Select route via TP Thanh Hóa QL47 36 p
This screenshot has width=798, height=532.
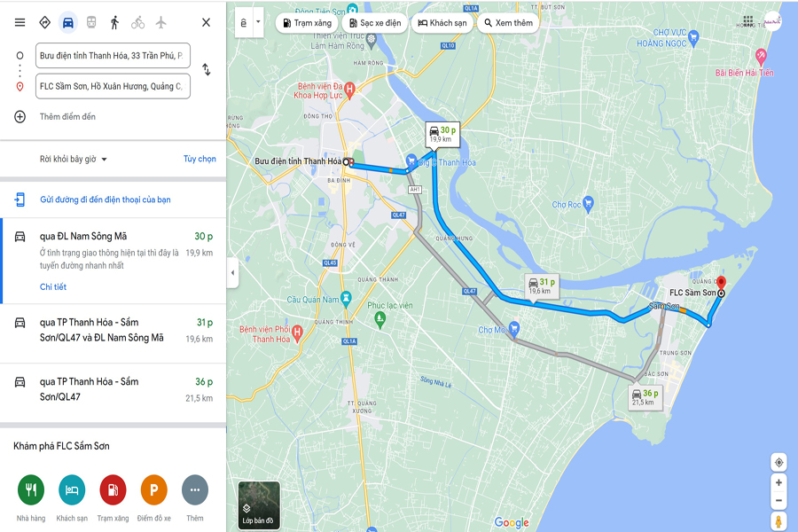pyautogui.click(x=113, y=389)
